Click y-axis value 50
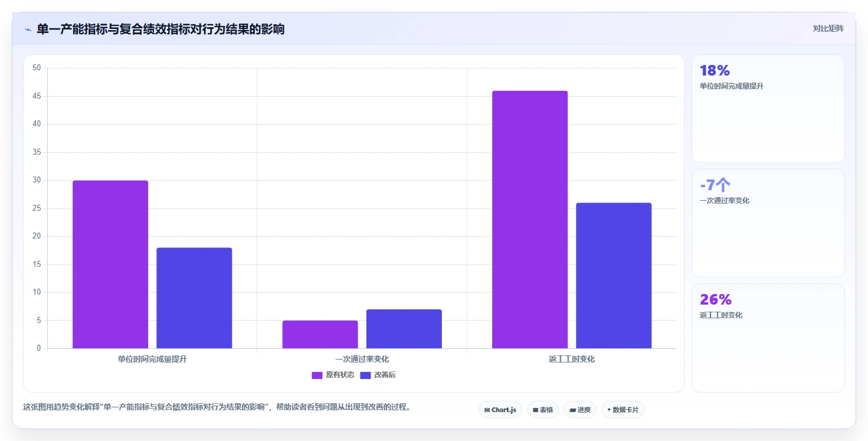Viewport: 868px width, 441px height. tap(37, 68)
